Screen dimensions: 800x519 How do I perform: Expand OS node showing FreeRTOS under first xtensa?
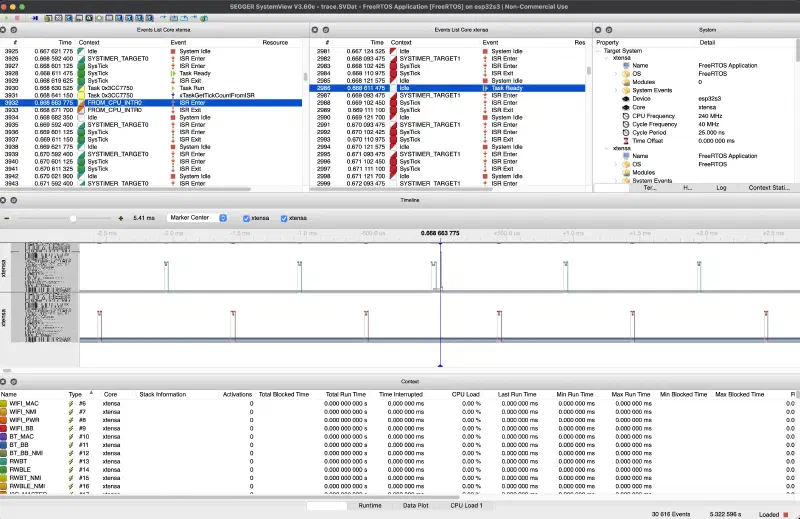point(616,74)
